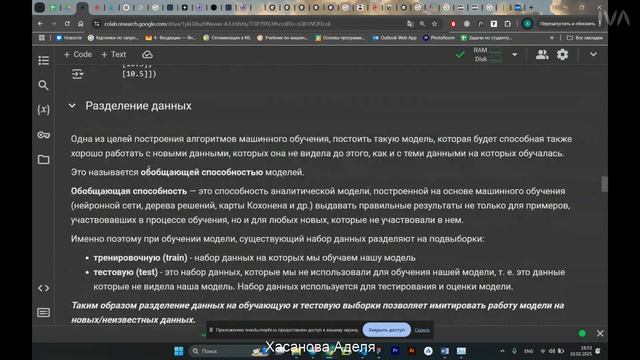The width and height of the screenshot is (640, 360).
Task: Click the output toggle icon beside [10.5]]
Action: pyautogui.click(x=77, y=74)
